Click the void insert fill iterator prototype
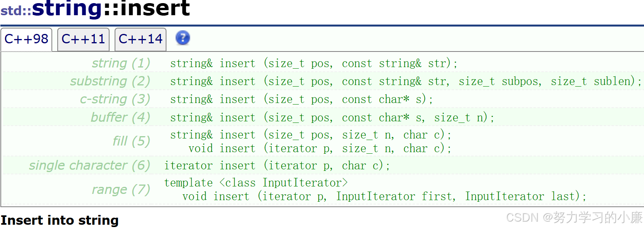644x229 pixels. [320, 149]
